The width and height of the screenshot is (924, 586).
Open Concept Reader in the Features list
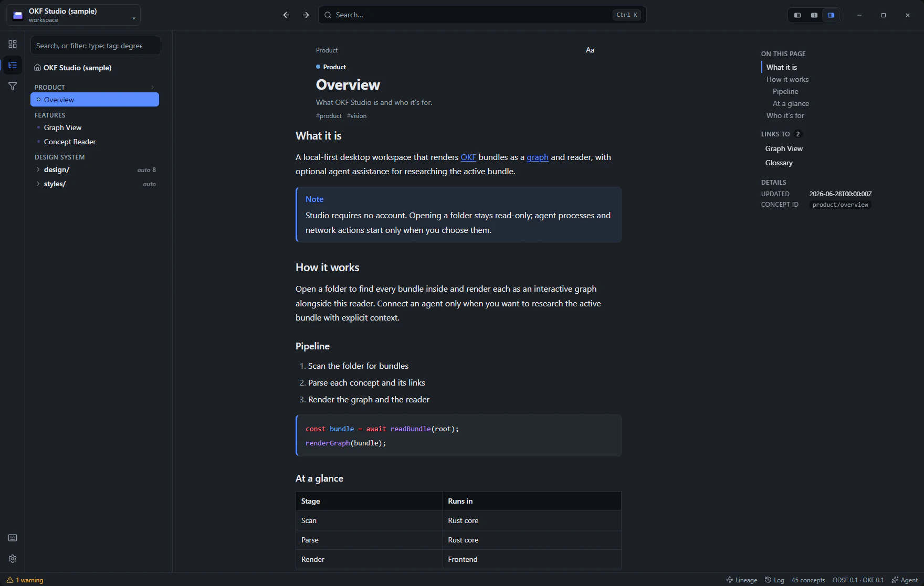tap(70, 142)
